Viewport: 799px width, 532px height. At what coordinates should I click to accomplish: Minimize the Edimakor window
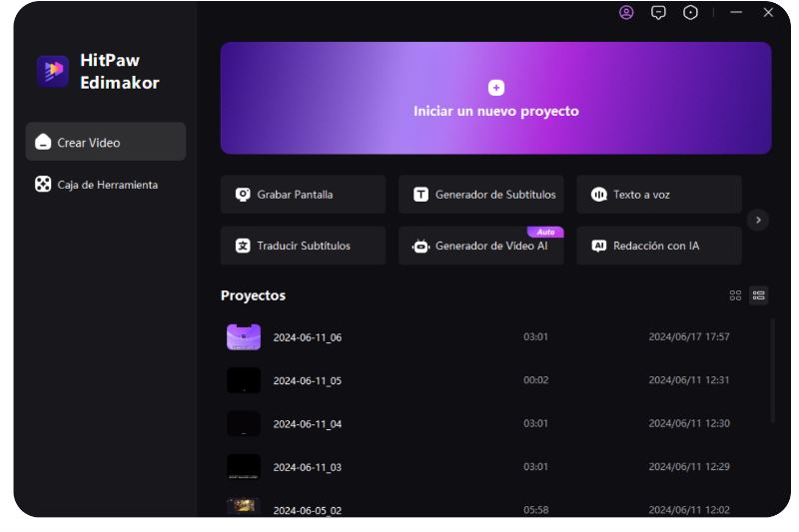736,12
